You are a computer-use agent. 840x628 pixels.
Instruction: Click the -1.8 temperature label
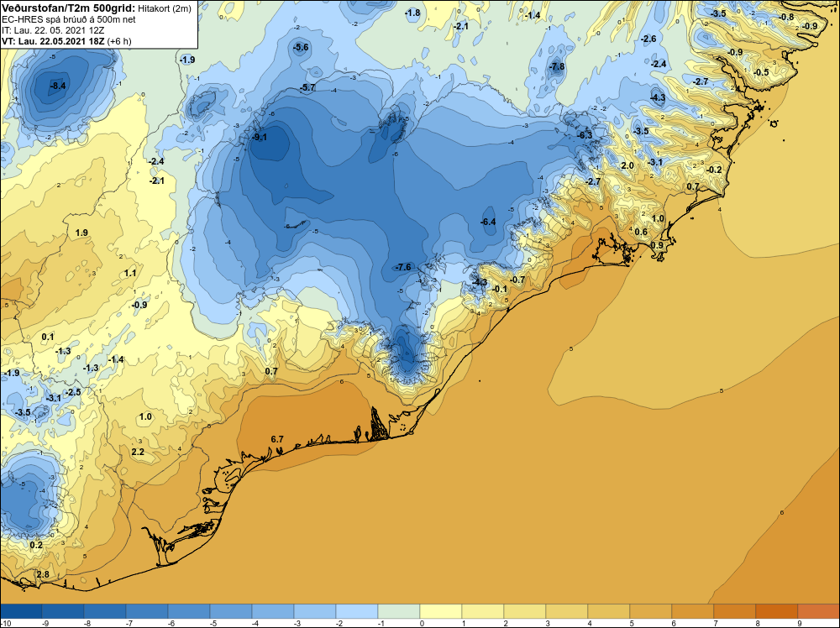[412, 13]
